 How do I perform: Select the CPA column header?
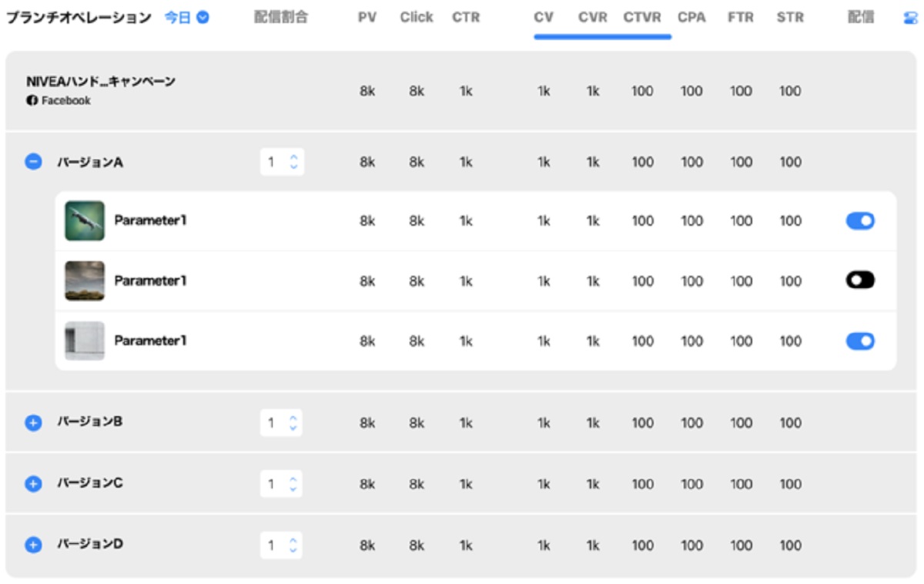pos(691,17)
